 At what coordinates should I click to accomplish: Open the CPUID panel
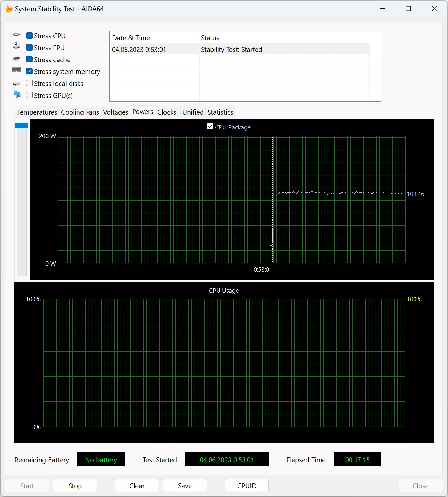pos(247,486)
